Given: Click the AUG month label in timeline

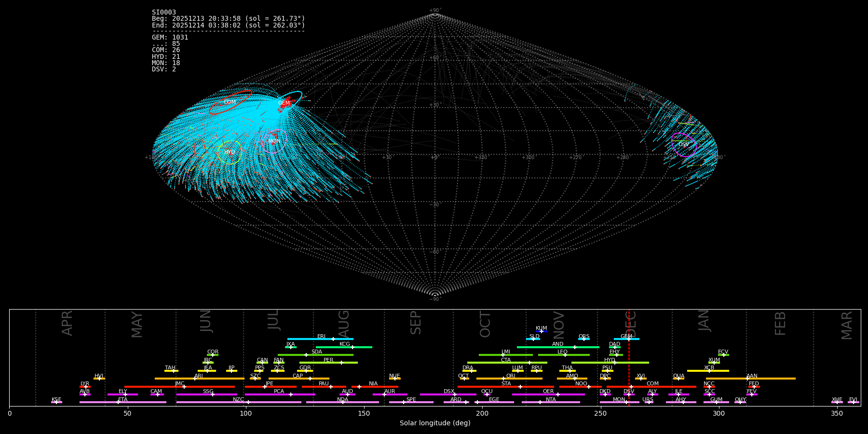Looking at the screenshot, I should [x=344, y=323].
